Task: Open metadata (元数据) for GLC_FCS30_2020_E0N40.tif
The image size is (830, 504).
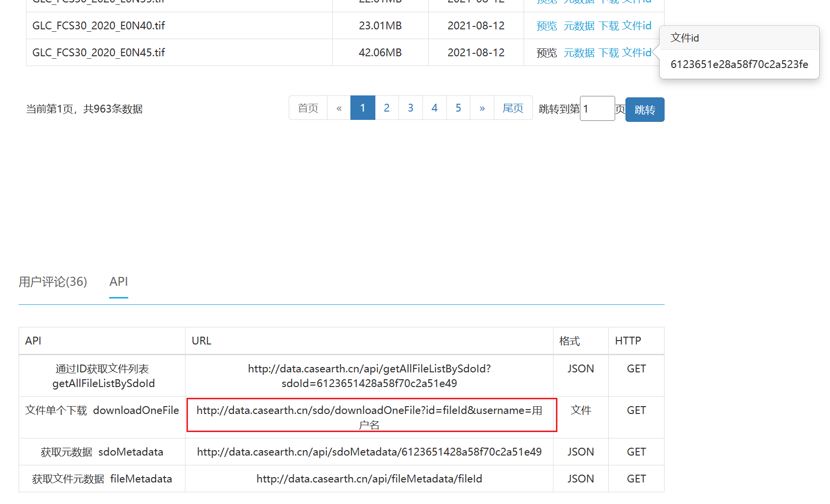Action: coord(579,25)
